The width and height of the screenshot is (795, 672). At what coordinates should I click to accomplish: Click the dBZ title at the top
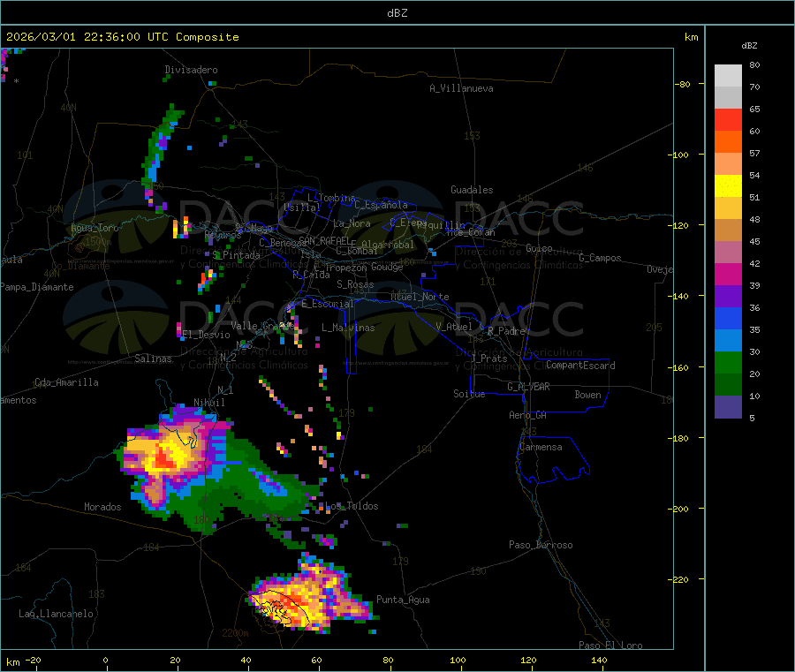click(397, 13)
